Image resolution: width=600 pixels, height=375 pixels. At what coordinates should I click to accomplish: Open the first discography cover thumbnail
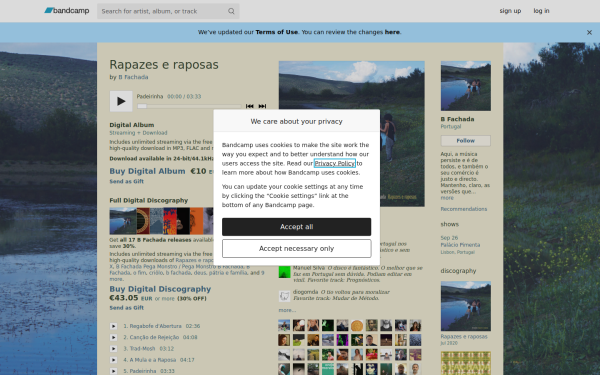(x=123, y=221)
